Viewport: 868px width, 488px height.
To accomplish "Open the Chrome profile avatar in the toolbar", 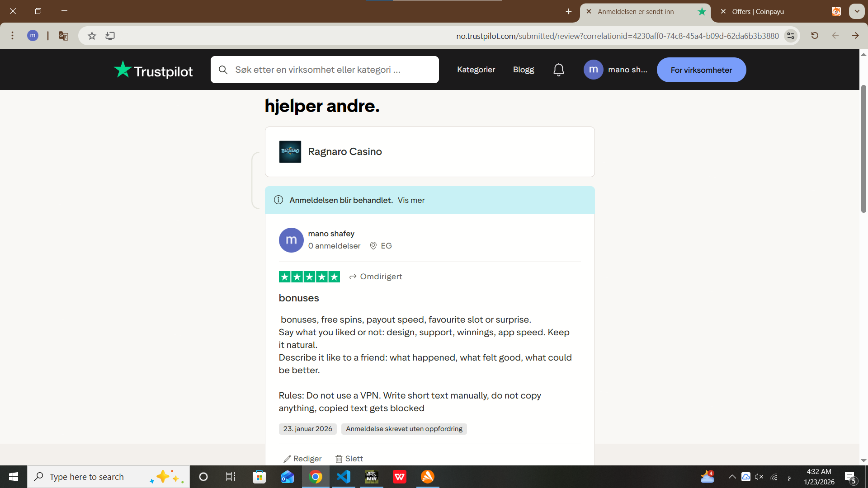I will tap(33, 36).
